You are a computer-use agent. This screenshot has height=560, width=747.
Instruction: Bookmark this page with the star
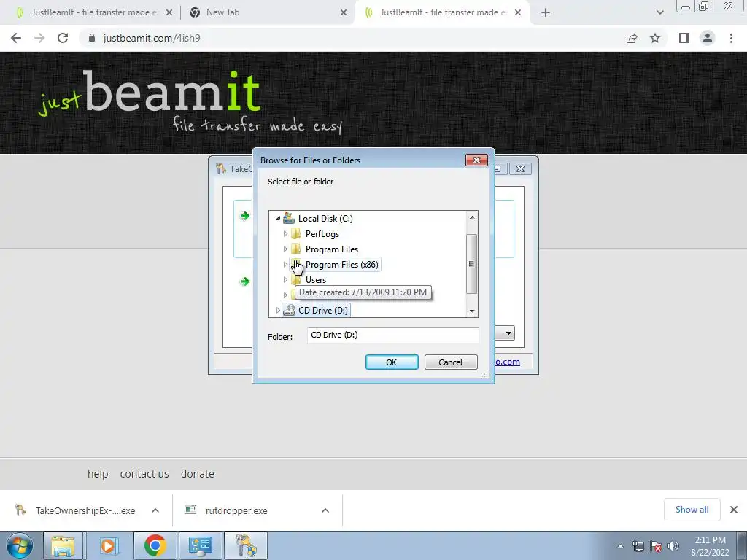[x=655, y=38]
